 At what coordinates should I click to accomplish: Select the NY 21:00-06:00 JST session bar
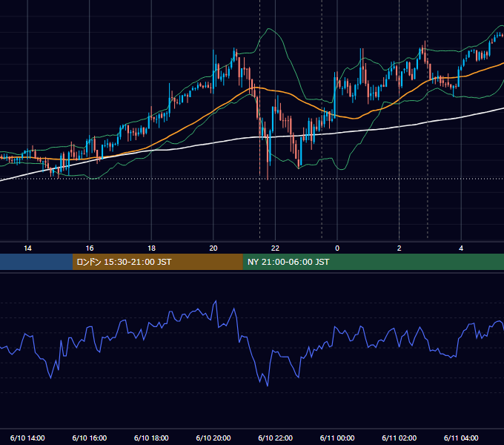point(373,262)
